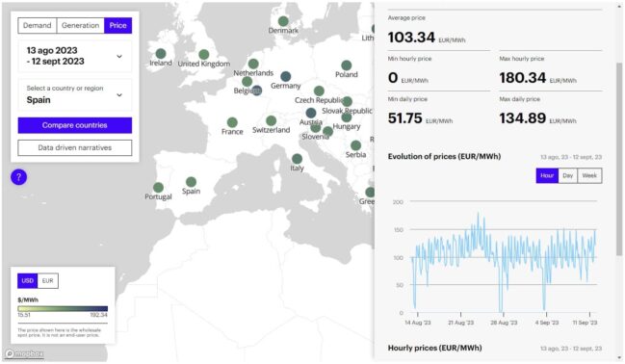Click the Ireland map marker

click(x=161, y=53)
